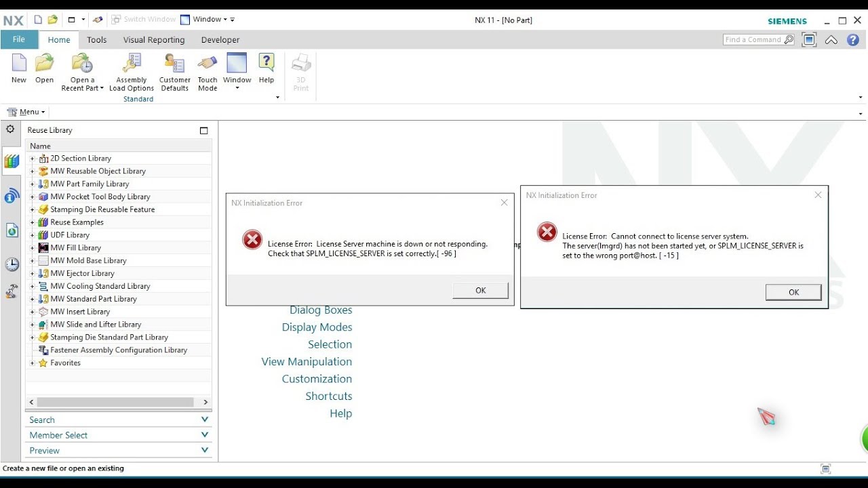Switch to the Home tab
This screenshot has height=488, width=868.
(59, 40)
